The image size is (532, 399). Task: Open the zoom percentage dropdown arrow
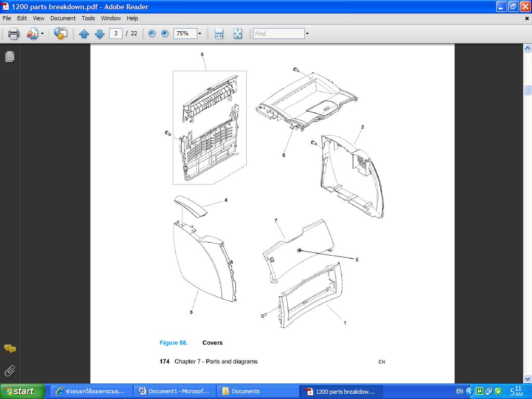pos(199,33)
